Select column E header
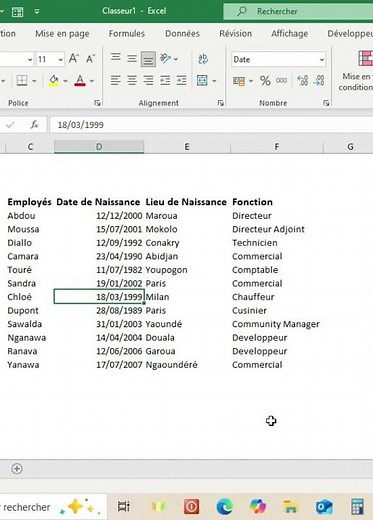Viewport: 373px width, 520px height. (x=187, y=147)
